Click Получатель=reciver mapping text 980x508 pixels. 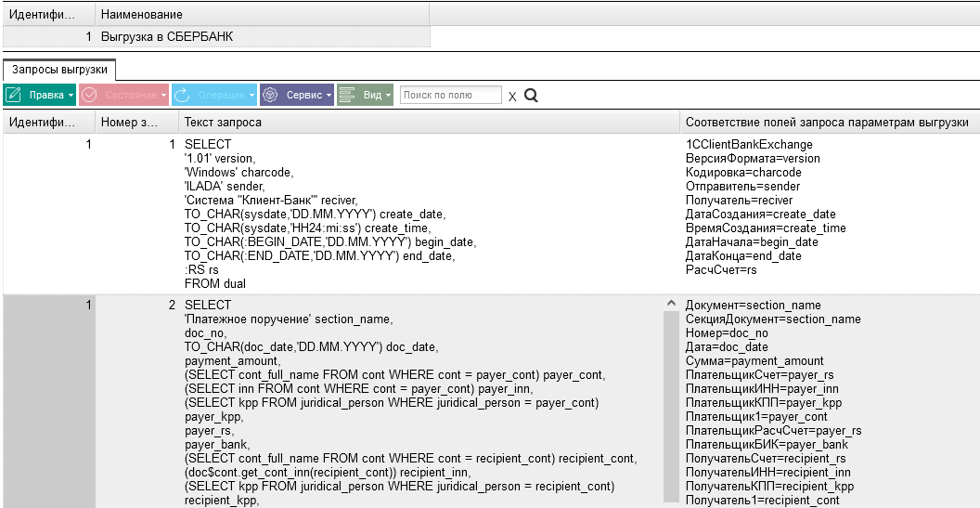pos(739,201)
